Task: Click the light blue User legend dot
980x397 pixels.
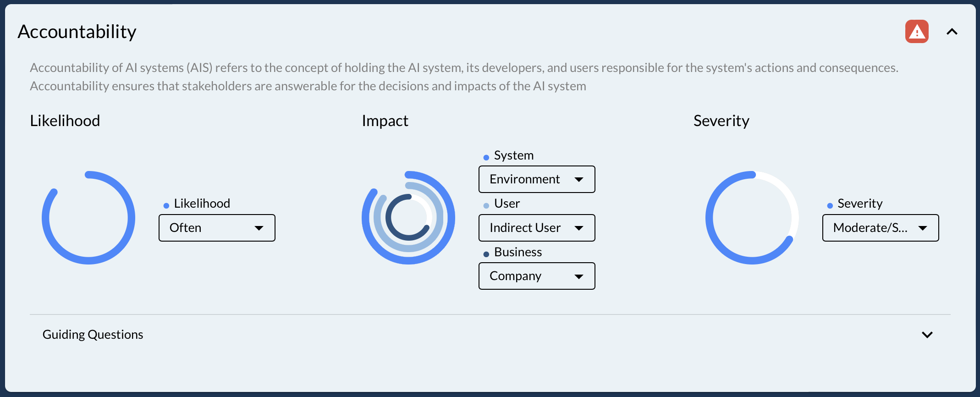Action: click(486, 205)
